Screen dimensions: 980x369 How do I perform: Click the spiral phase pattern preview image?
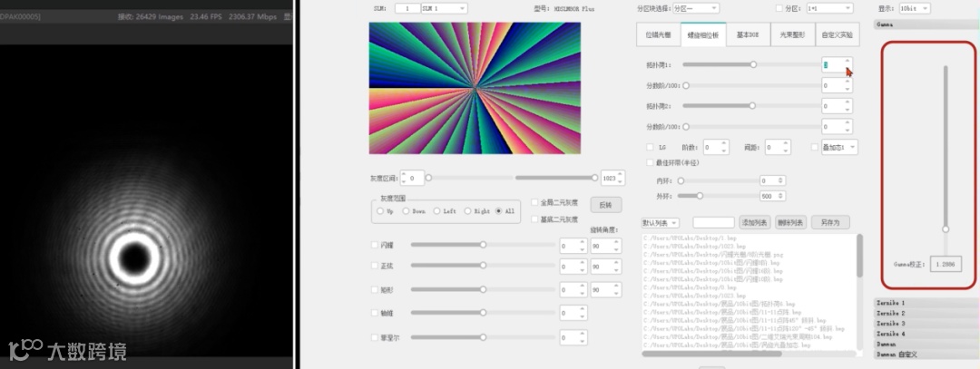point(475,88)
